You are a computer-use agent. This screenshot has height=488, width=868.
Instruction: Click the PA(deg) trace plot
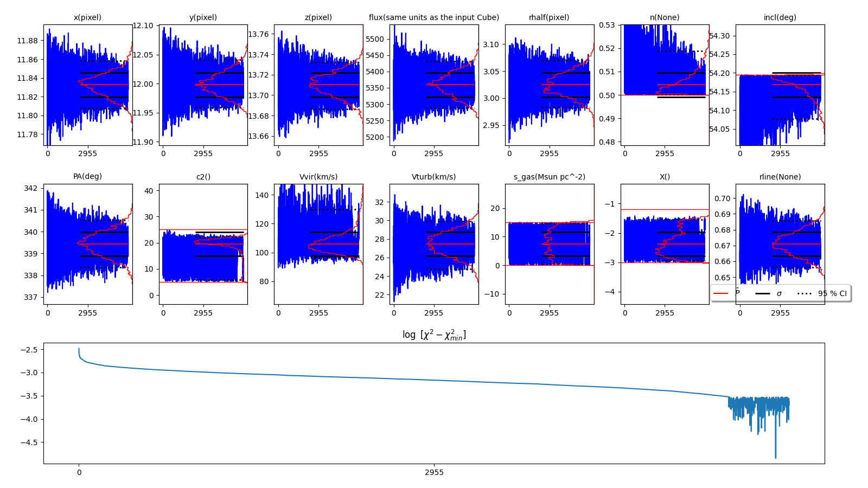pyautogui.click(x=88, y=244)
